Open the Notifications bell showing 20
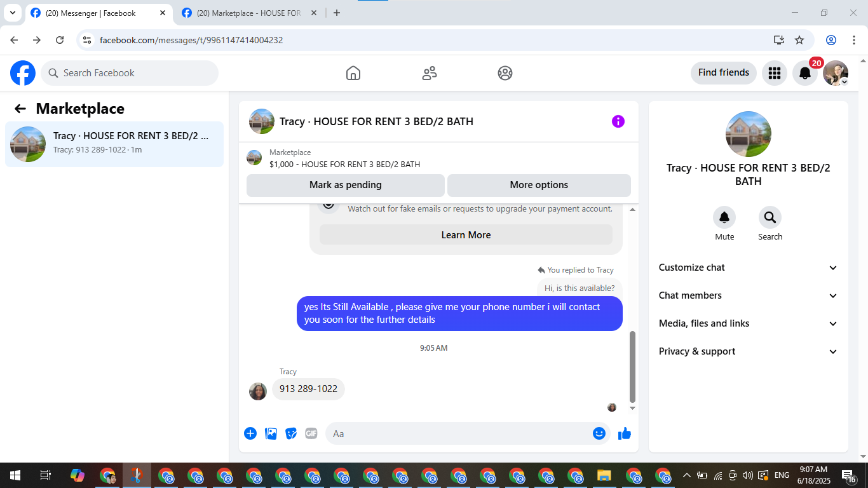This screenshot has width=868, height=488. 805,73
